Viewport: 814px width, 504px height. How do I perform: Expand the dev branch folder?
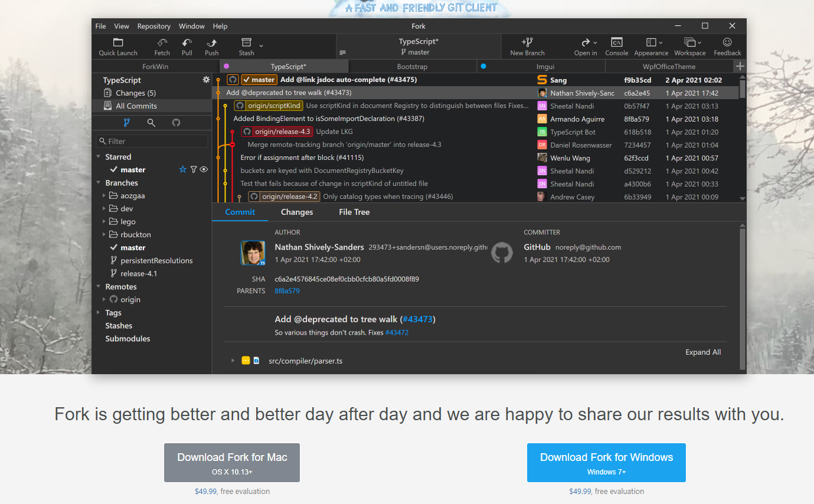(104, 208)
